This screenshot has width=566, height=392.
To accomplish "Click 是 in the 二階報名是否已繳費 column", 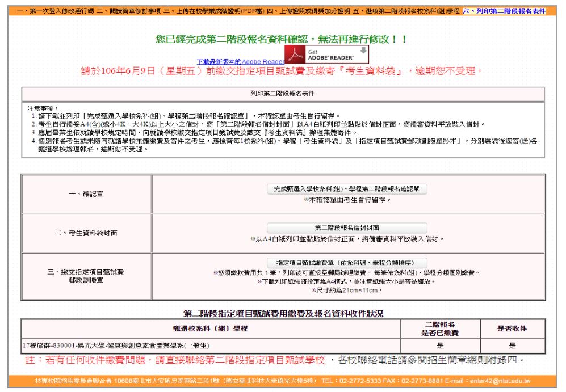I will coord(441,346).
